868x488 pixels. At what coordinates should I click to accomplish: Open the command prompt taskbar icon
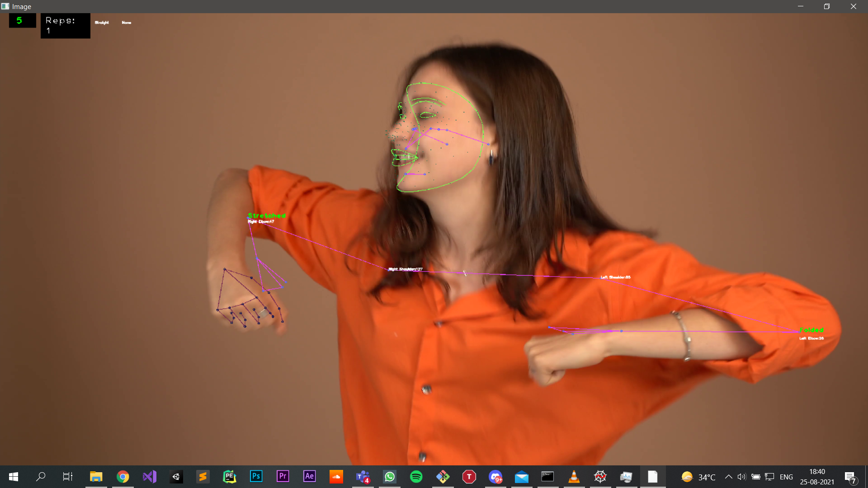tap(547, 476)
